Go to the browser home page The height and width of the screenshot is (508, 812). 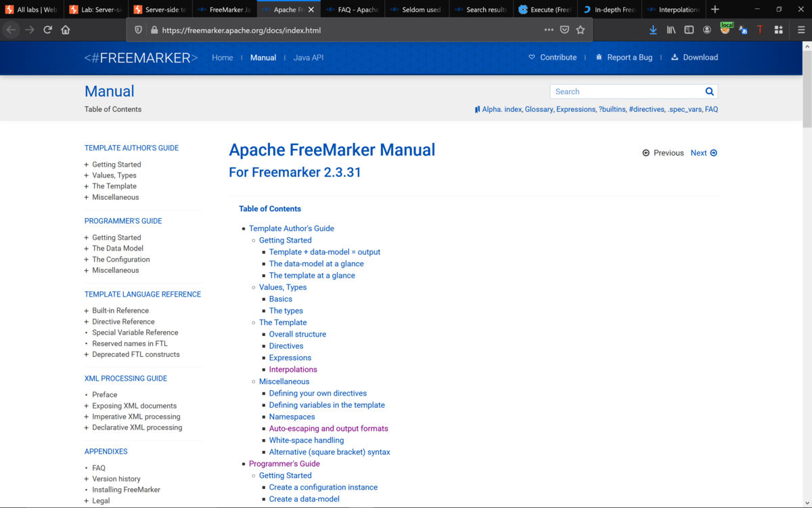point(66,30)
